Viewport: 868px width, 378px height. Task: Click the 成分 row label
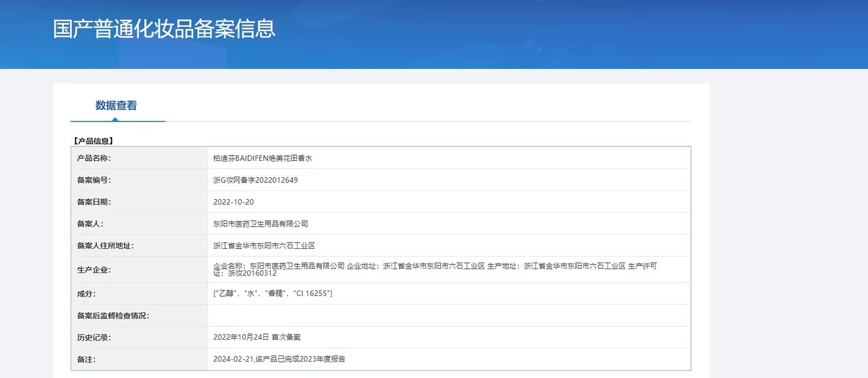click(85, 293)
